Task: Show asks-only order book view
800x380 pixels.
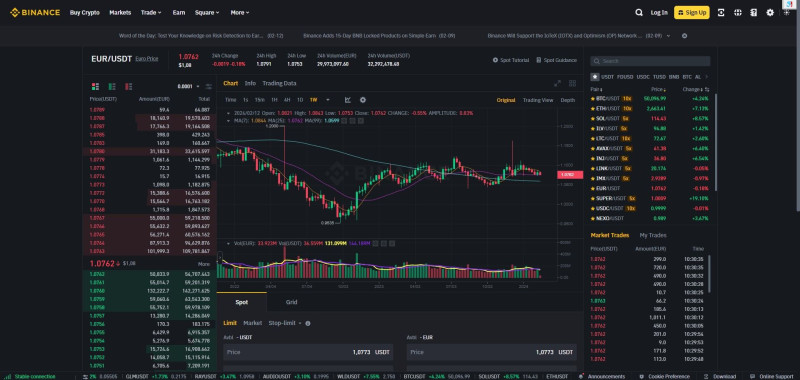Action: pos(129,86)
